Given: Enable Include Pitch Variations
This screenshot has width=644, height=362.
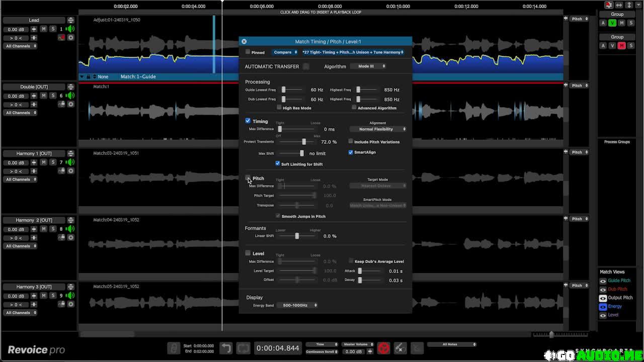Looking at the screenshot, I should [351, 141].
